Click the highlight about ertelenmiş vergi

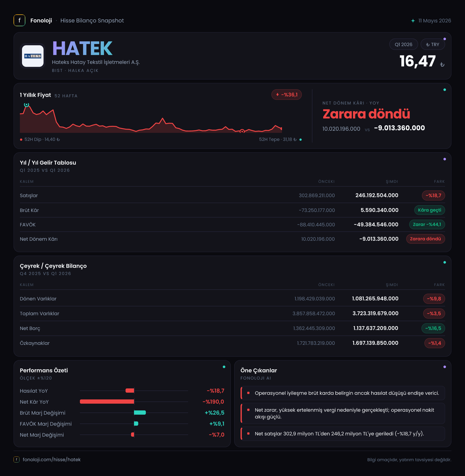pyautogui.click(x=343, y=413)
